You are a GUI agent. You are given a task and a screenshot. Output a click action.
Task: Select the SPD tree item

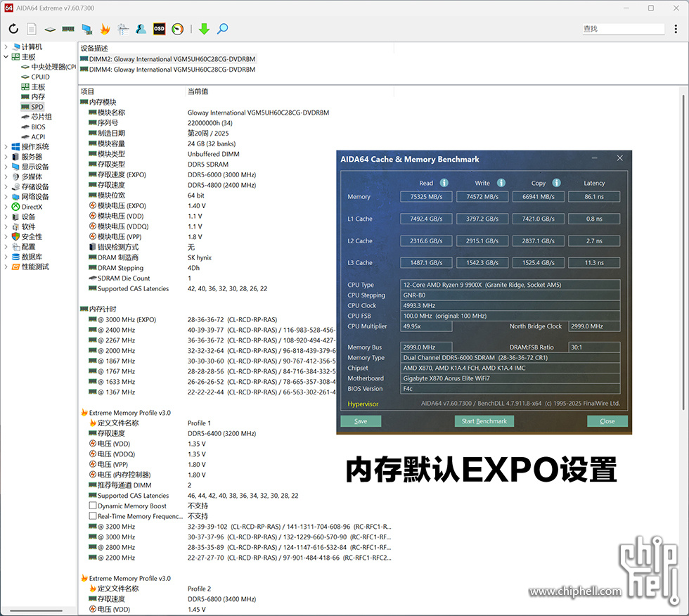click(x=32, y=107)
